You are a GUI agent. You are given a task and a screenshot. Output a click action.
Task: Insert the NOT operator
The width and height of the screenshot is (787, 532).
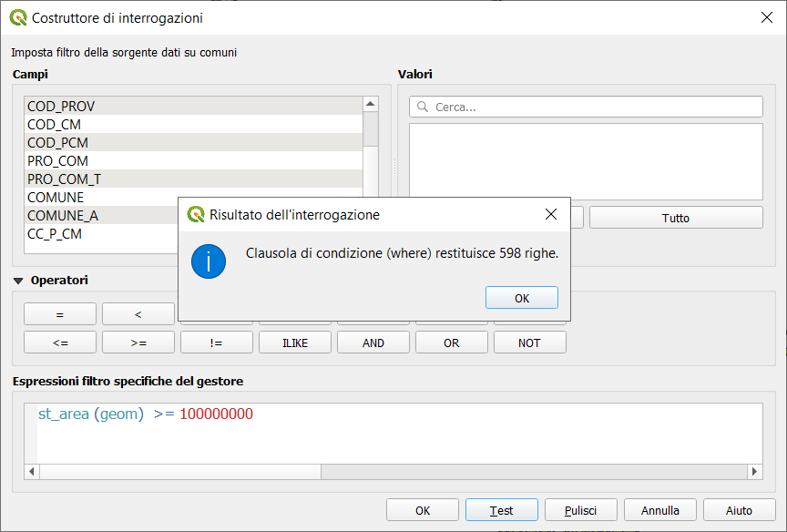click(x=529, y=343)
